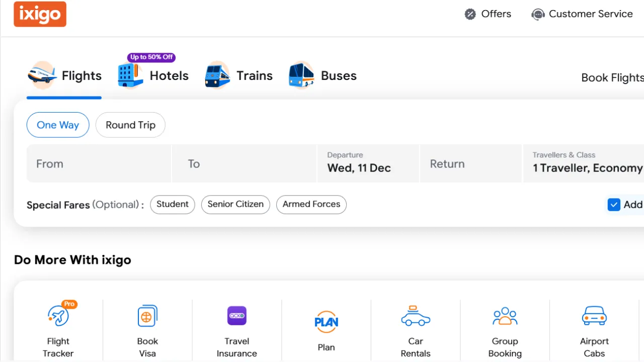Click the airplane icon beside Flights
This screenshot has width=644, height=362.
coord(42,75)
